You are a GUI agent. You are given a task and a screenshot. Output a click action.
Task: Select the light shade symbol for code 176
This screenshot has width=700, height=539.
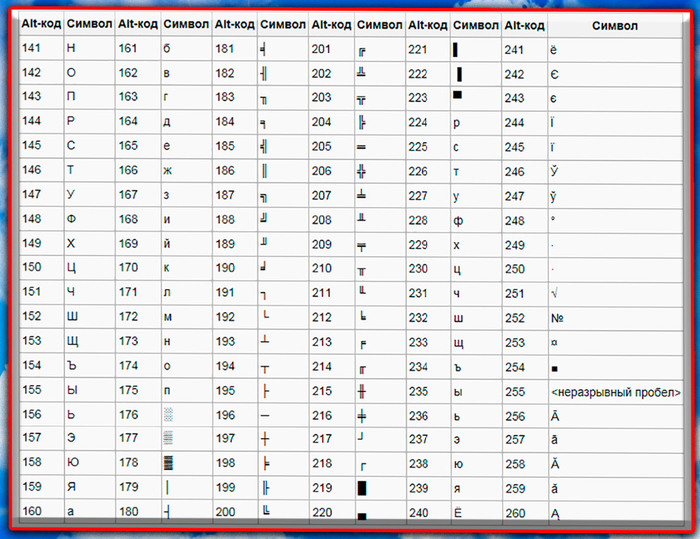[x=168, y=414]
